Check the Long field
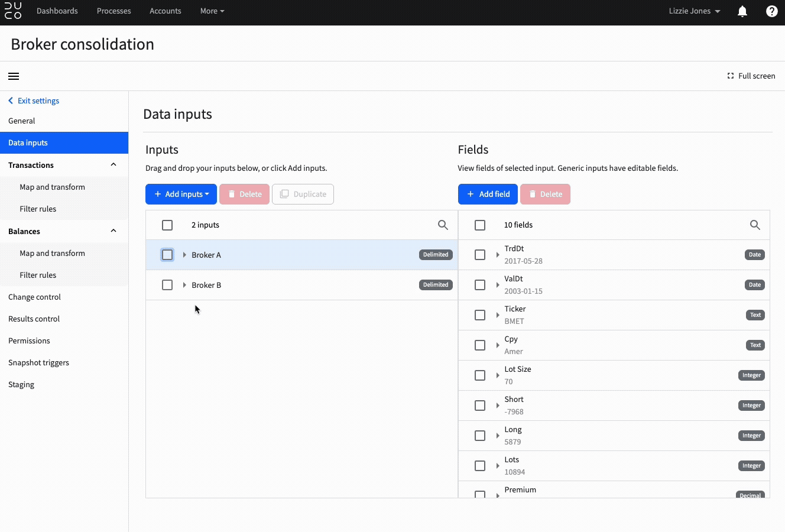This screenshot has height=532, width=785. click(480, 436)
